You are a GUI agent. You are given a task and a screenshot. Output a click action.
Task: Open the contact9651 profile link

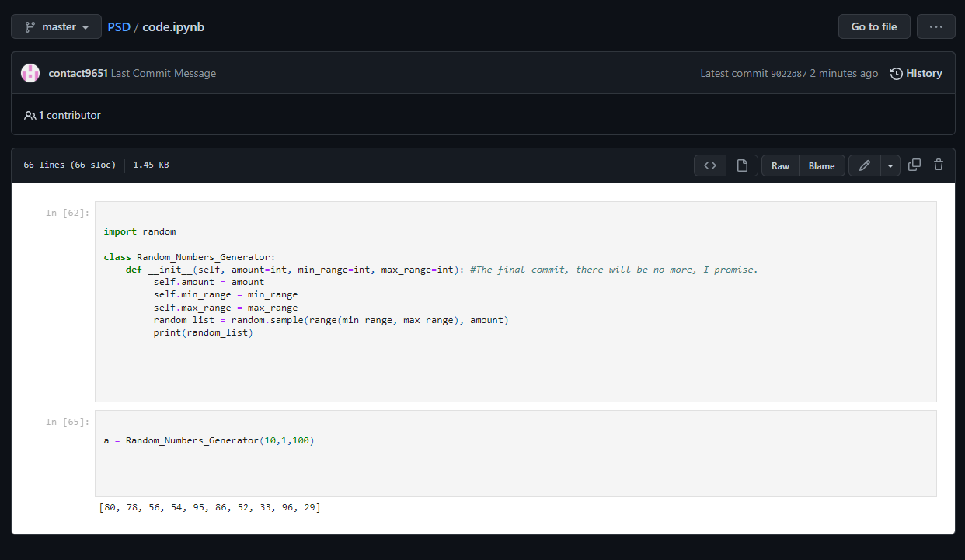(x=78, y=73)
